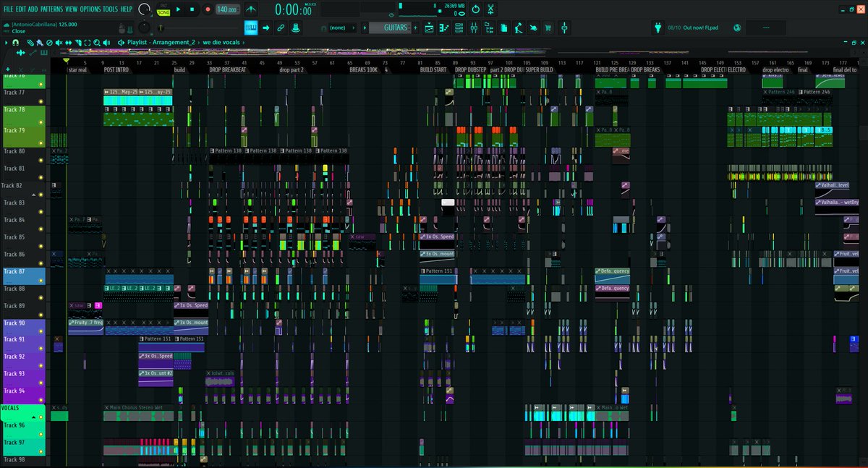Click the globe online news icon
The height and width of the screenshot is (468, 868).
click(737, 27)
